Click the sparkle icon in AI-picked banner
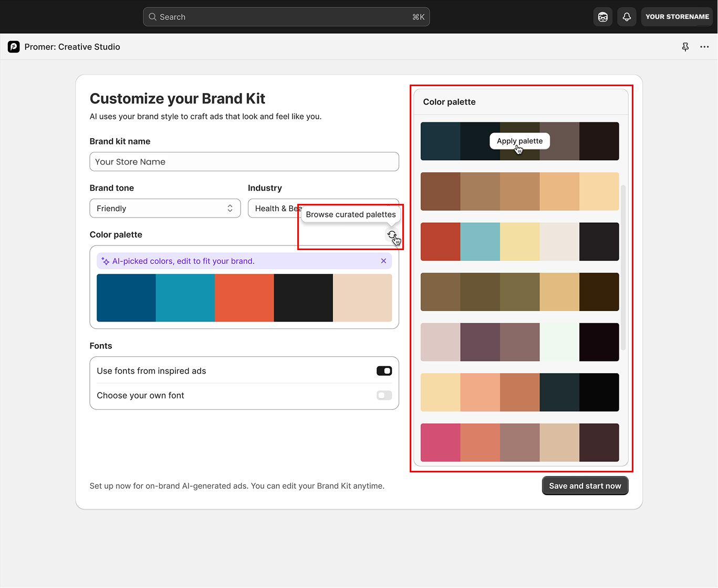 click(x=105, y=261)
